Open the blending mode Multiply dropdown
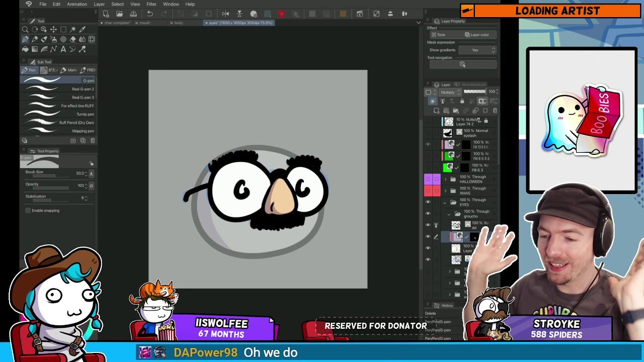644x362 pixels. (x=450, y=92)
